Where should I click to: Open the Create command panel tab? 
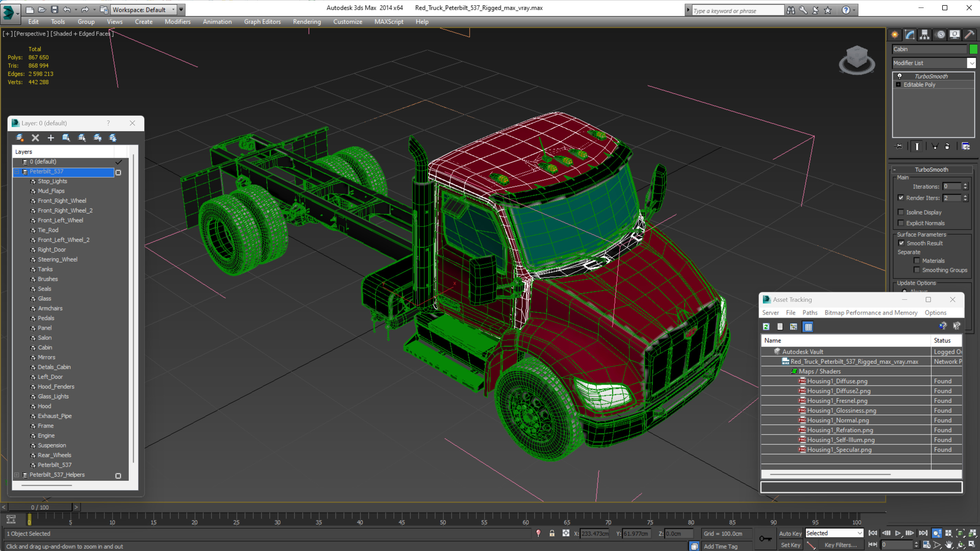click(894, 35)
